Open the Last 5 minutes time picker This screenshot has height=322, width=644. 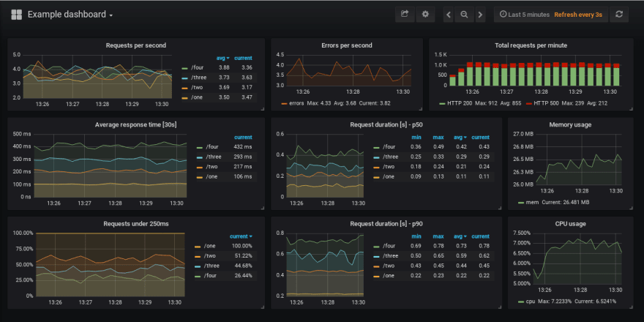525,15
